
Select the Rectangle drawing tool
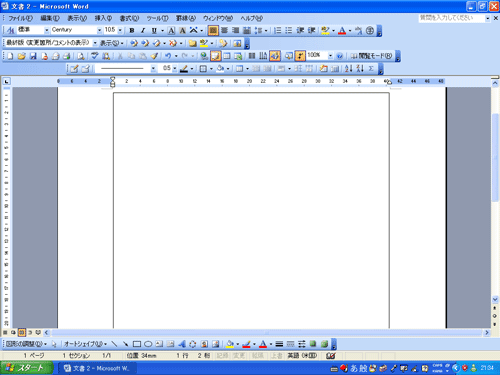click(x=137, y=344)
